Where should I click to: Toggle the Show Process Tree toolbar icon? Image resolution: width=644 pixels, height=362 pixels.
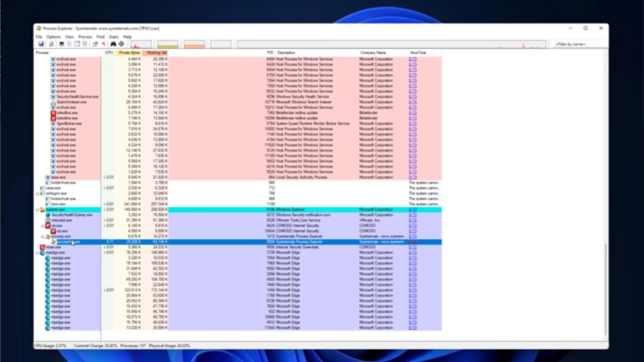click(69, 44)
